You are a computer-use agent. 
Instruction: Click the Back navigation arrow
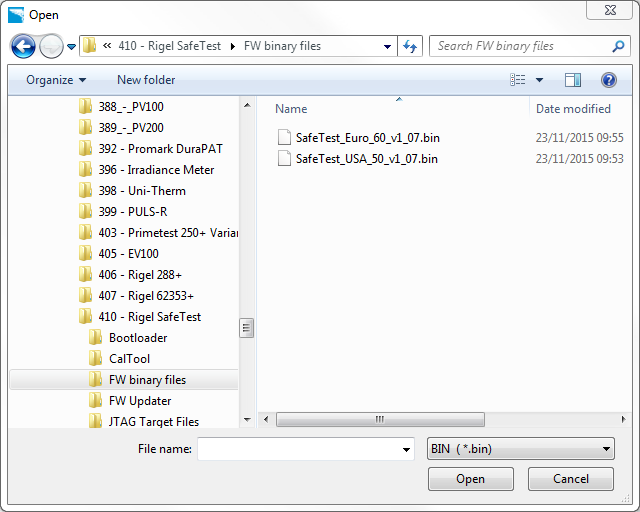click(x=23, y=46)
